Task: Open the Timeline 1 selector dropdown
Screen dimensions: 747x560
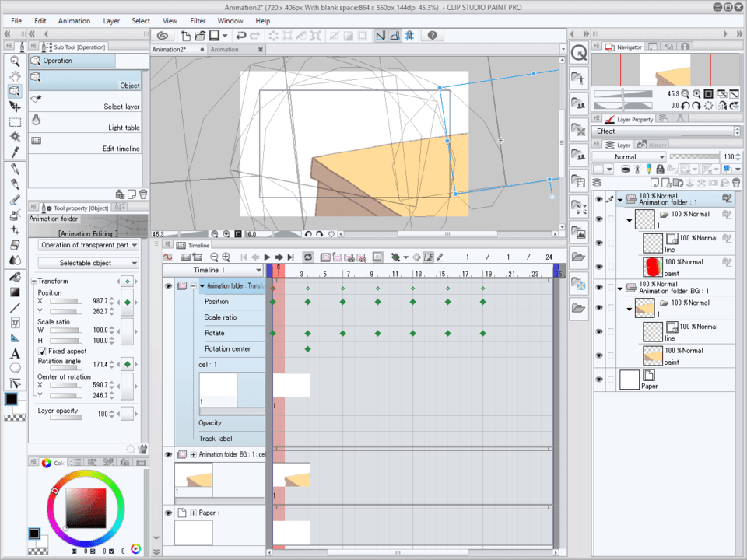Action: click(x=213, y=270)
